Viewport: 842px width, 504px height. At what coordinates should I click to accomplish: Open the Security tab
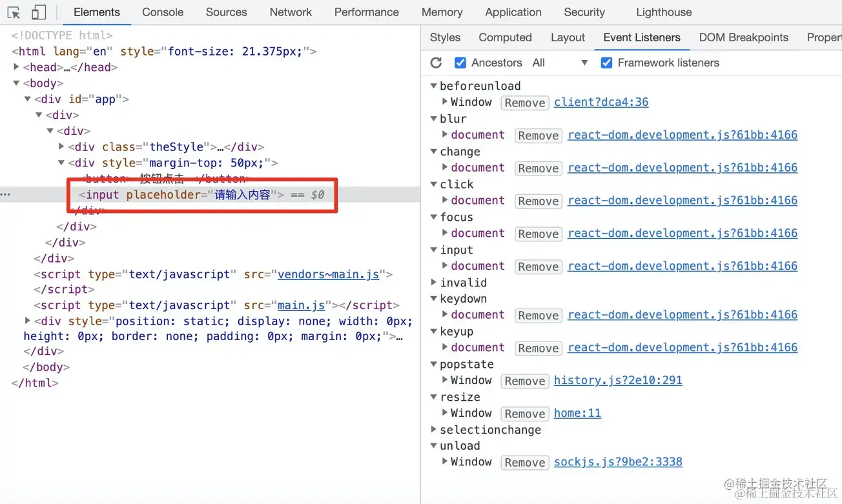pyautogui.click(x=584, y=12)
